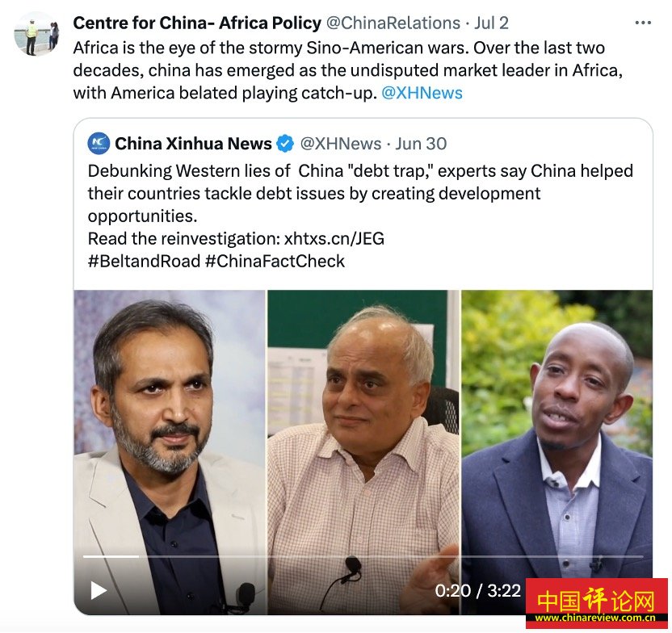The image size is (672, 633).
Task: Click the middle man in checkered shirt panel
Action: pyautogui.click(x=363, y=452)
